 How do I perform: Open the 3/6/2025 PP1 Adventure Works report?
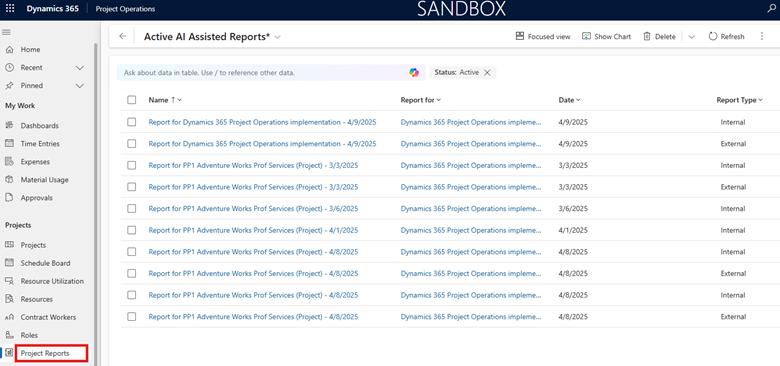(253, 208)
